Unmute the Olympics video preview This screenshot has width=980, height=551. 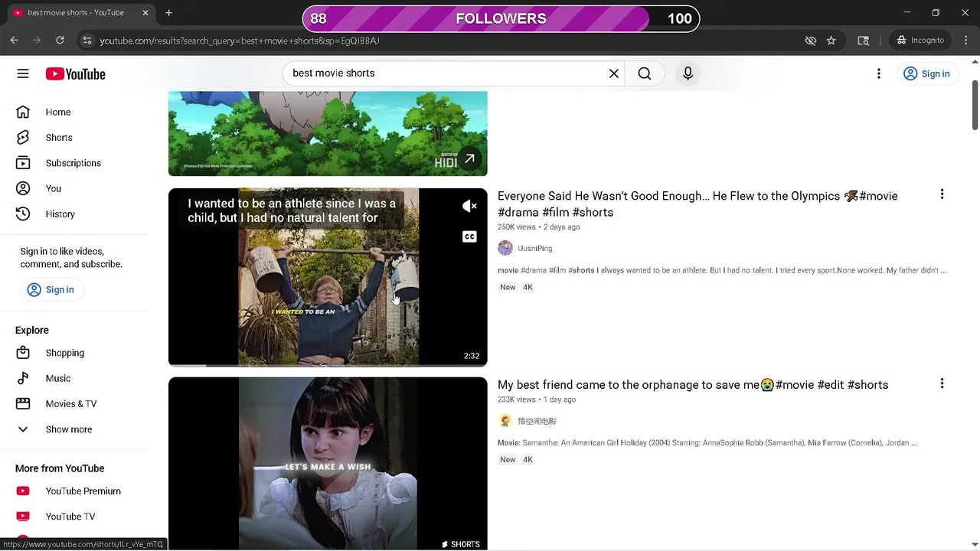pyautogui.click(x=469, y=206)
